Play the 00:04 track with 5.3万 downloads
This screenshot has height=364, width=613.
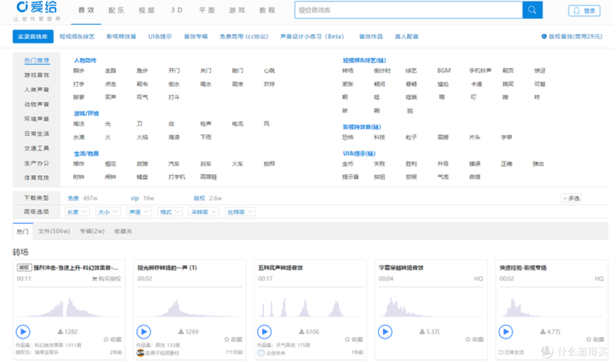point(385,332)
